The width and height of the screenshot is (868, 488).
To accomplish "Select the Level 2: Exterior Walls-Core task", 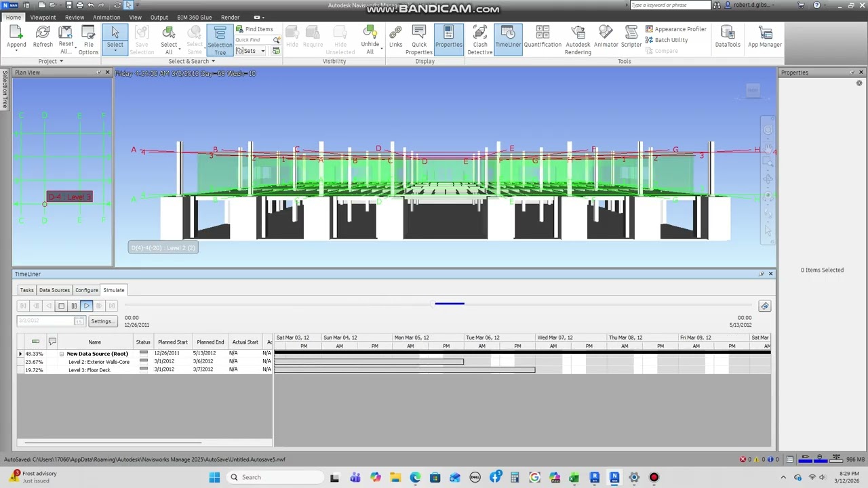I will point(98,362).
